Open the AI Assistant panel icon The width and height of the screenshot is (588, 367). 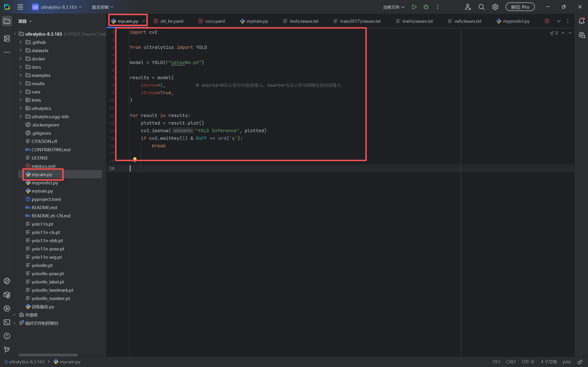(x=582, y=35)
